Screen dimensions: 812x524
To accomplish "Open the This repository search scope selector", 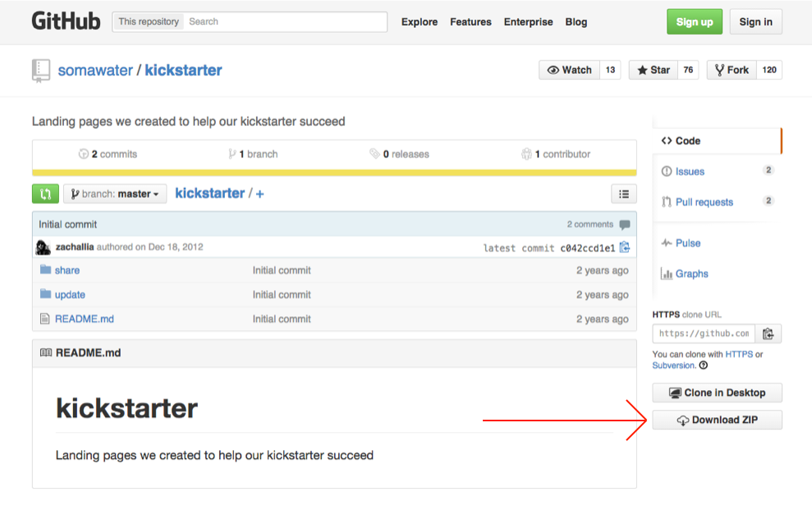I will (149, 21).
